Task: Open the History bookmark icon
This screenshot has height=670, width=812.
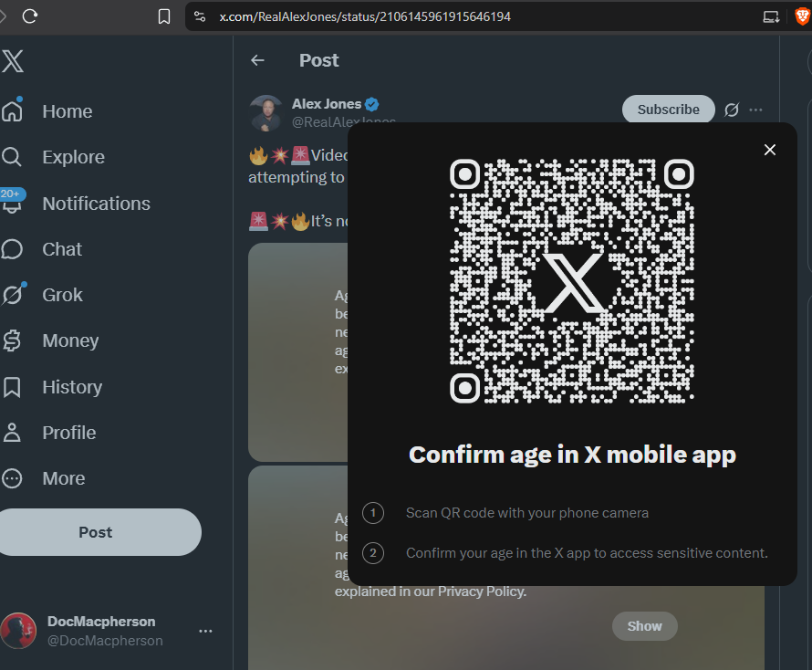Action: tap(12, 387)
